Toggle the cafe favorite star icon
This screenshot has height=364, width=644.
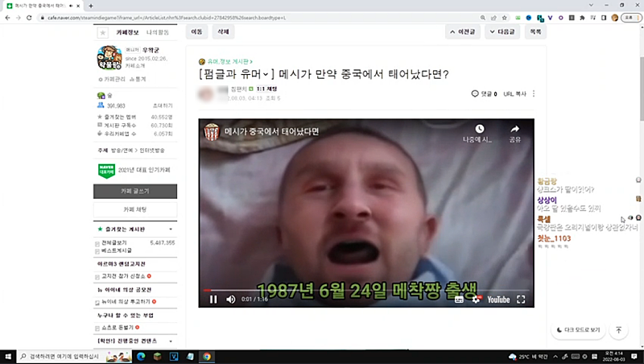coord(103,32)
